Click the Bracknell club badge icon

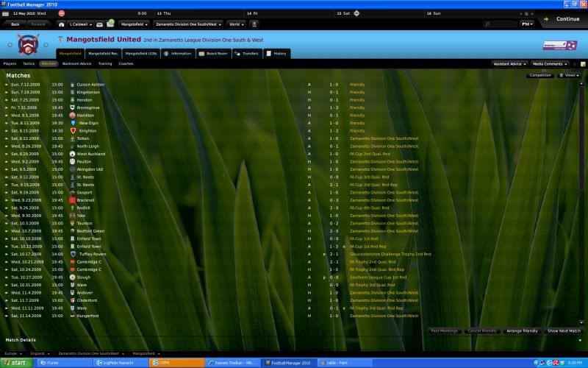click(x=72, y=200)
